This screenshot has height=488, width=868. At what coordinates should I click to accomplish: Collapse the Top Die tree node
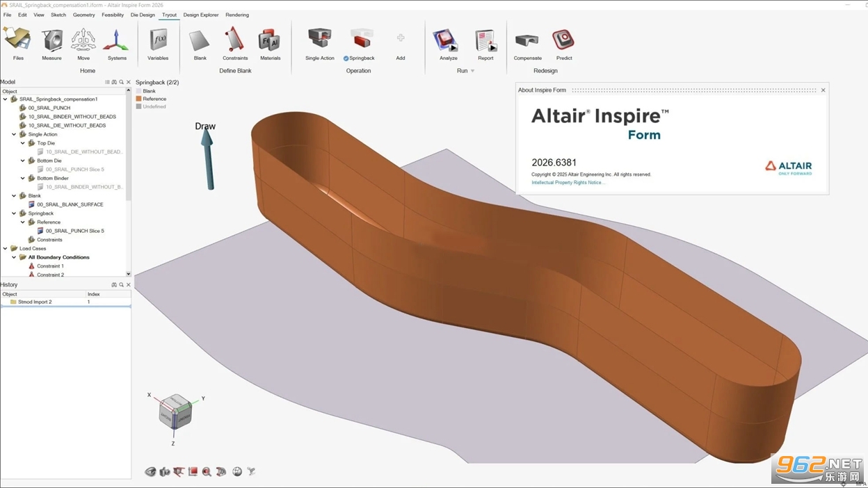point(23,143)
